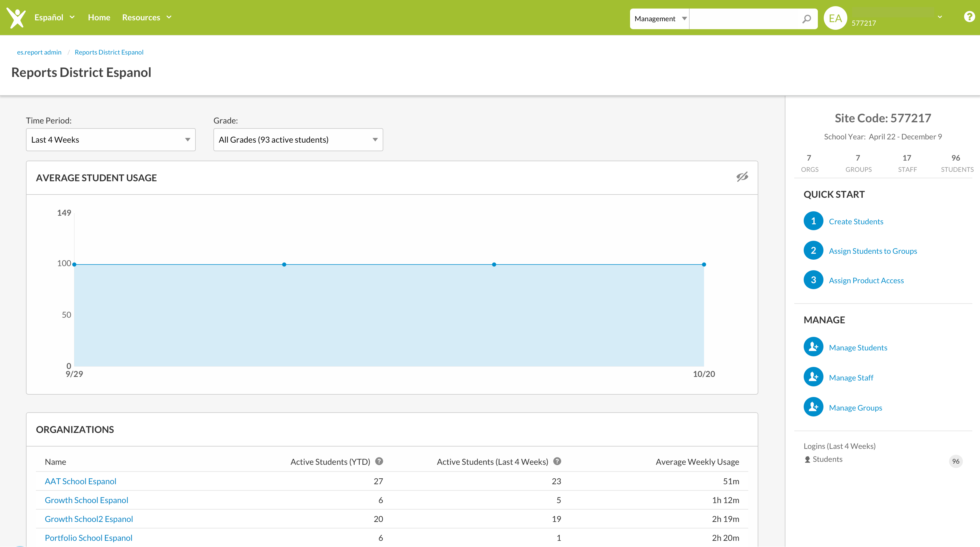Click the Manage Groups icon
Viewport: 980px width, 547px height.
coord(813,407)
